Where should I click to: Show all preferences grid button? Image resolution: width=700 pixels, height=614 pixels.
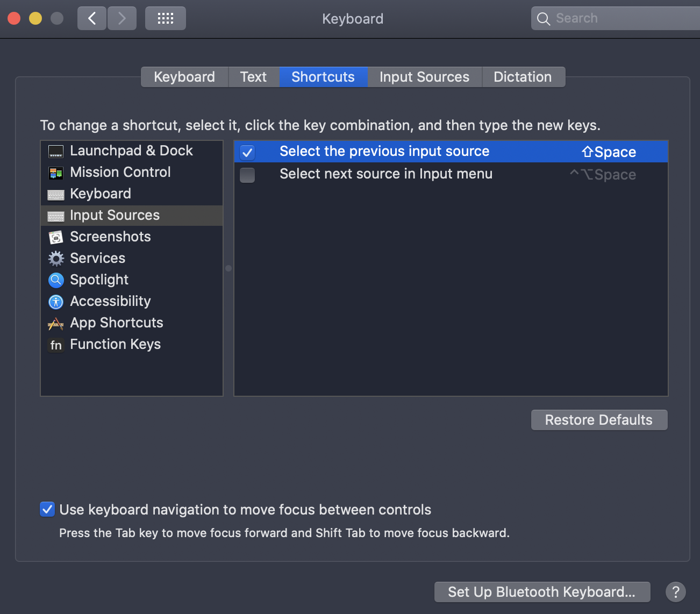[x=165, y=19]
